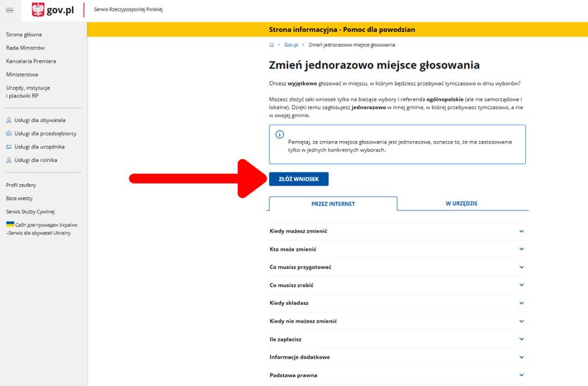Image resolution: width=588 pixels, height=386 pixels.
Task: Click the Serwis Rzeczypospolitej Polskiej header text
Action: pyautogui.click(x=128, y=10)
